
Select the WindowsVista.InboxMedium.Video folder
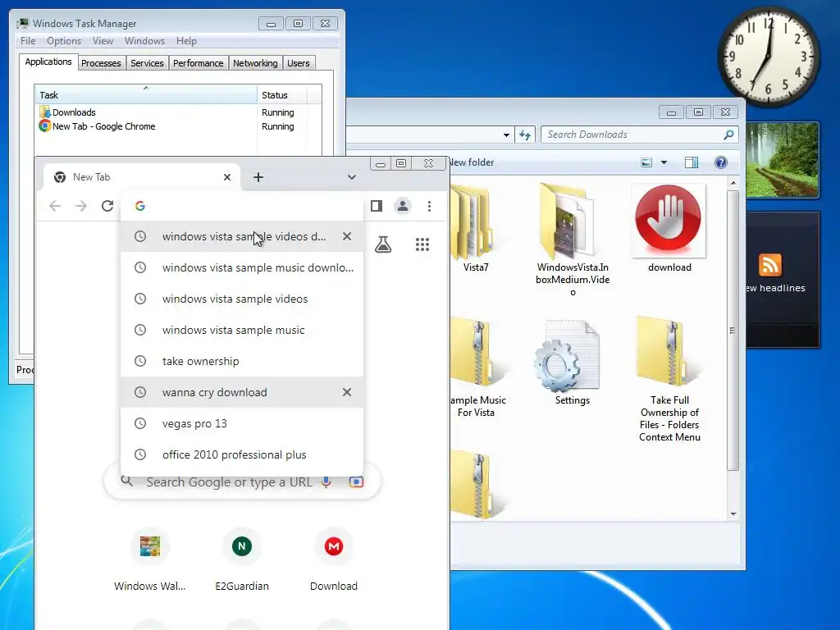572,240
